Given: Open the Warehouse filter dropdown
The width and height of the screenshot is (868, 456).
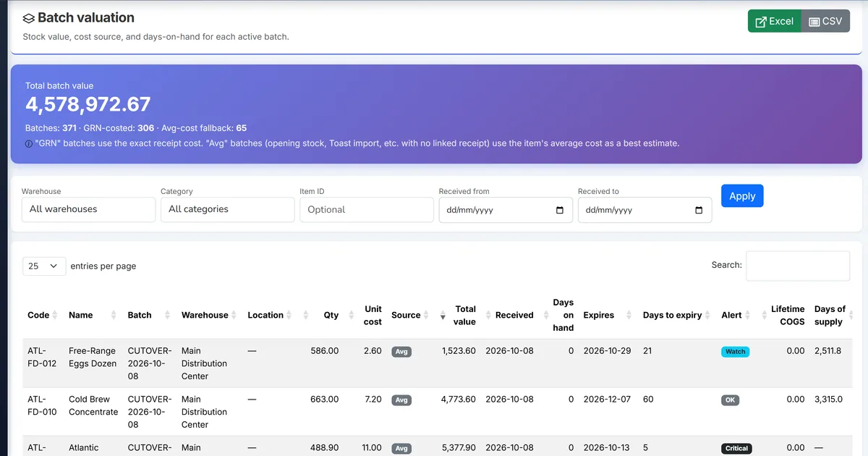Looking at the screenshot, I should click(x=88, y=209).
